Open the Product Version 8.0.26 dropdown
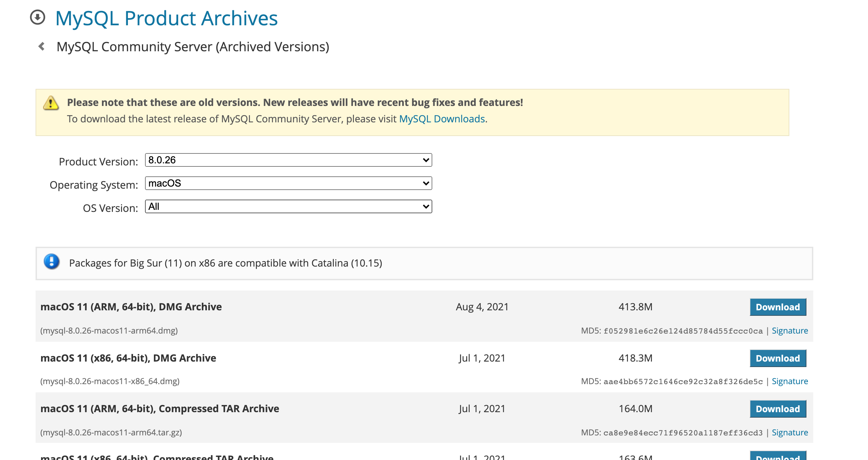 288,160
